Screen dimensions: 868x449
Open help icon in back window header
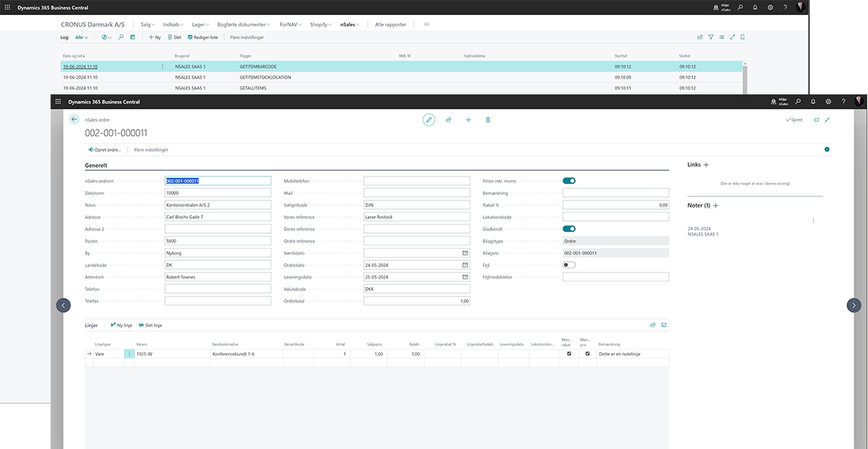(x=785, y=7)
